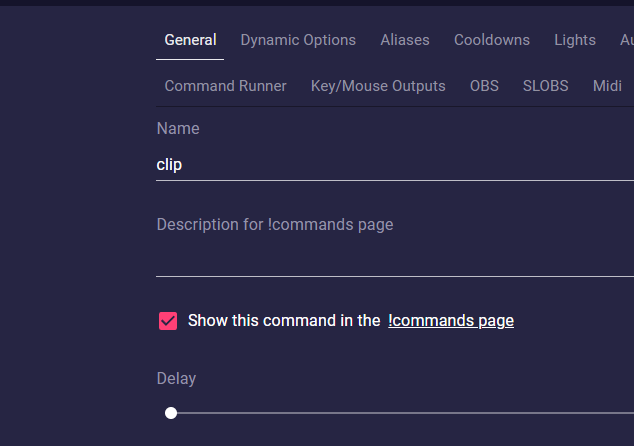Open the Lights tab
Viewport: 634px width, 446px height.
click(x=575, y=40)
